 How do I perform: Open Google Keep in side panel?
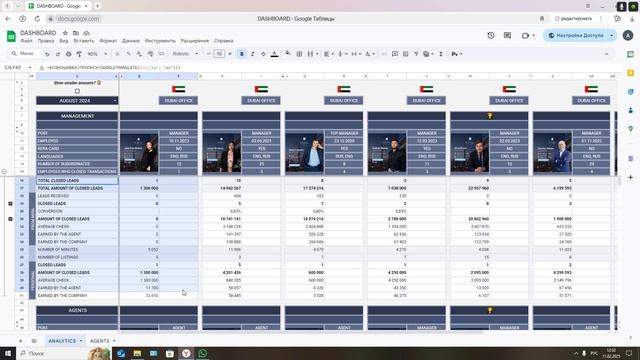[x=631, y=73]
